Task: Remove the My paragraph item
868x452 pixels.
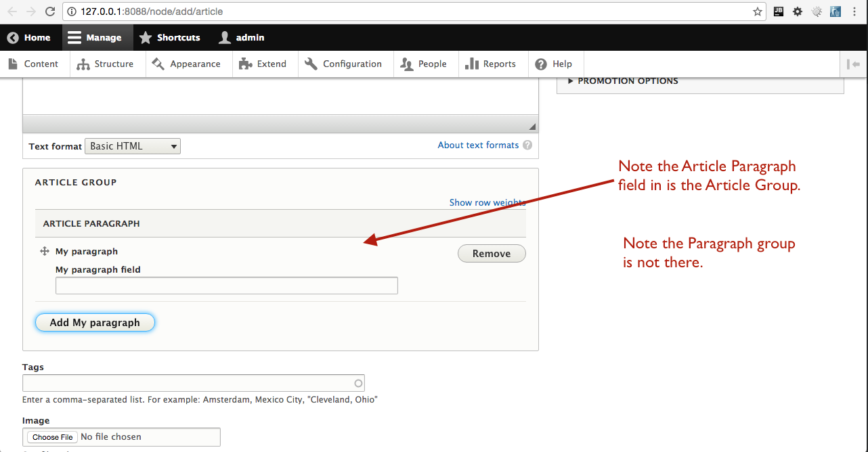Action: click(x=492, y=253)
